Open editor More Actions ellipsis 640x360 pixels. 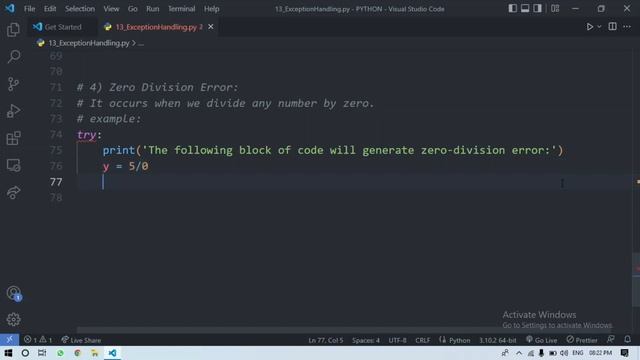pyautogui.click(x=627, y=27)
